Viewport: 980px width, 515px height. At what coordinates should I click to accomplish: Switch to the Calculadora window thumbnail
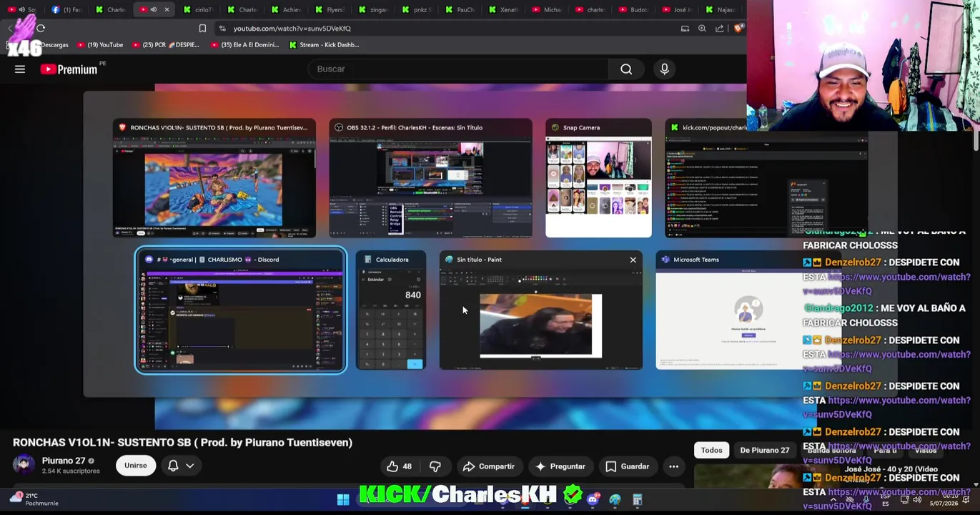point(391,310)
